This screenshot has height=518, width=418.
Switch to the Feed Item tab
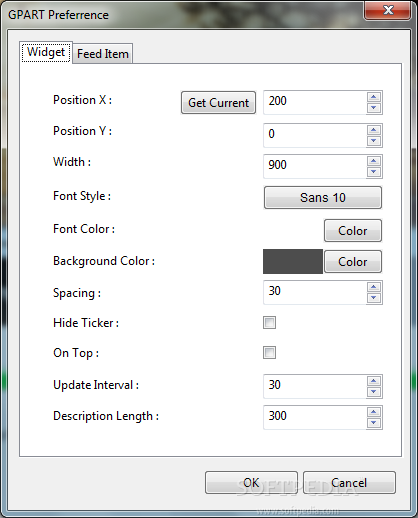[103, 53]
